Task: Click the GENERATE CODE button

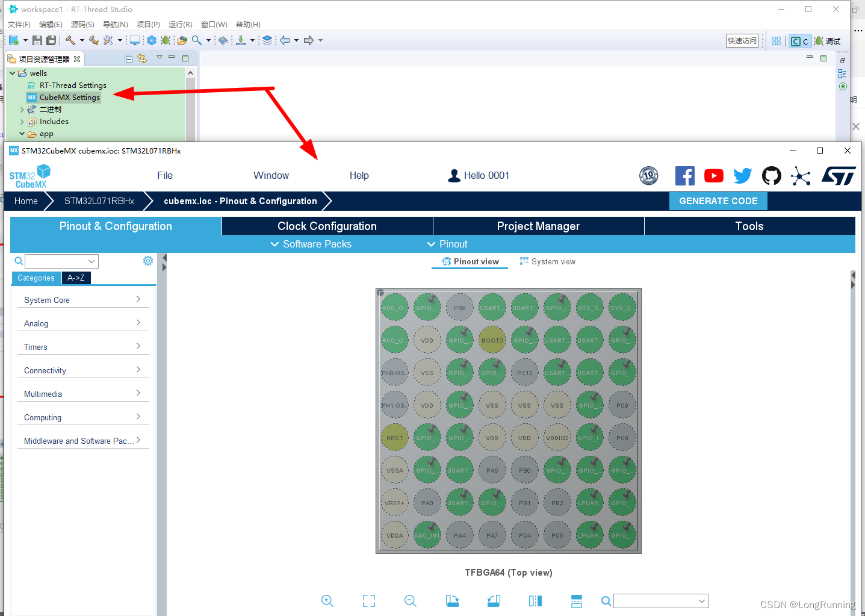Action: [x=718, y=201]
